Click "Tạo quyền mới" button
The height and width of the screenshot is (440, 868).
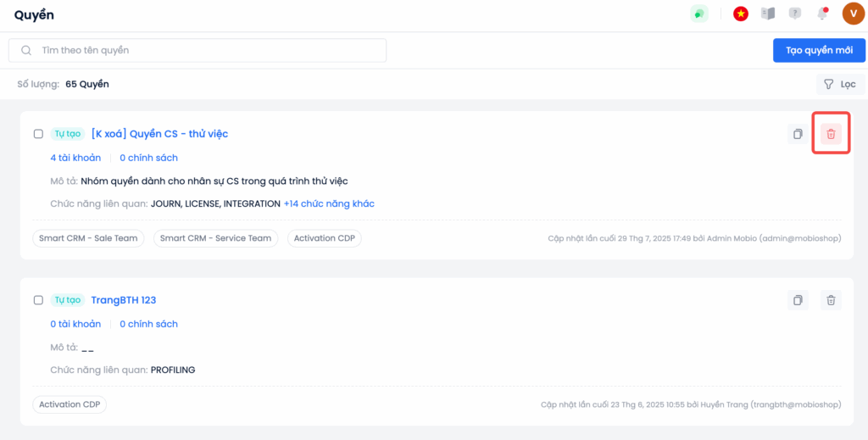coord(819,50)
